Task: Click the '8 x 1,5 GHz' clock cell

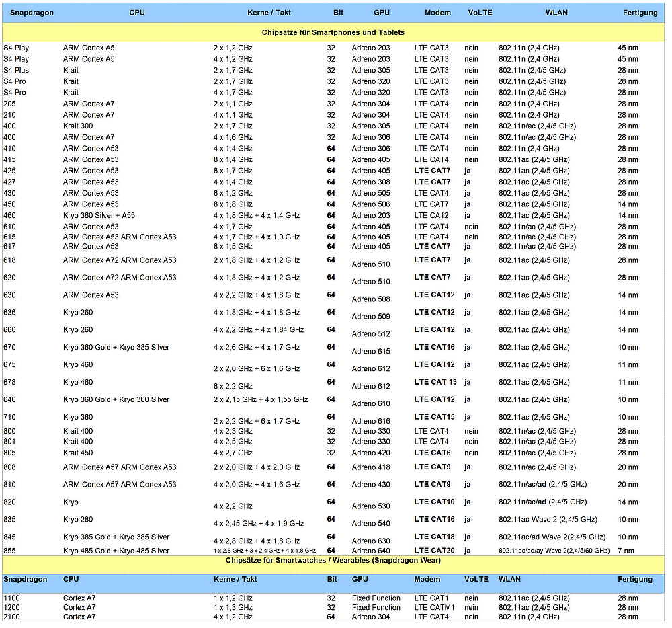Action: 233,247
